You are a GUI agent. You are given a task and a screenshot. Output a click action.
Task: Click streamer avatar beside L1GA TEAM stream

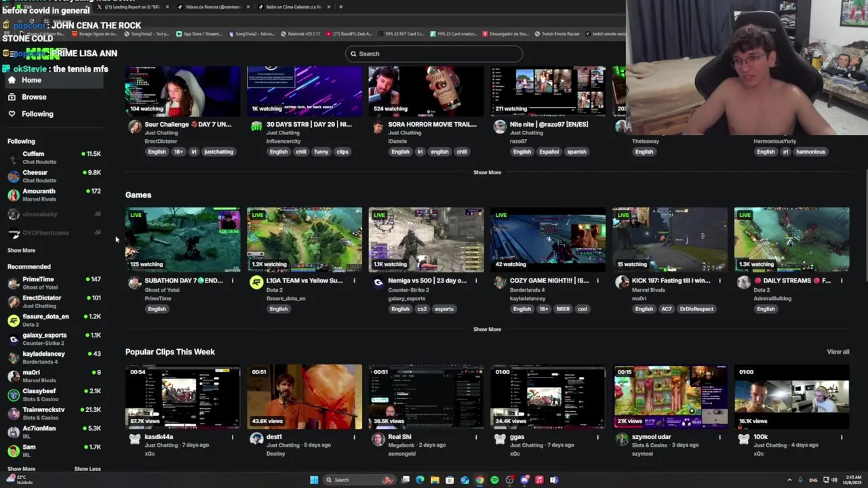(256, 283)
